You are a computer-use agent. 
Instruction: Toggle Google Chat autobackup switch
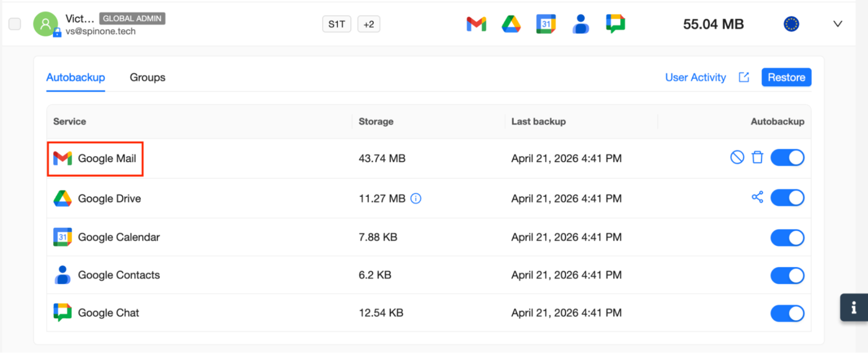pos(787,313)
